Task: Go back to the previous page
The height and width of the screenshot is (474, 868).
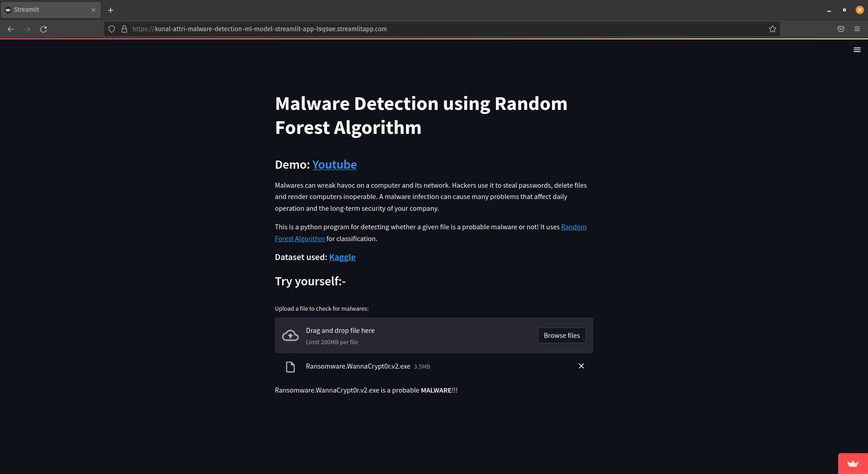Action: 11,29
